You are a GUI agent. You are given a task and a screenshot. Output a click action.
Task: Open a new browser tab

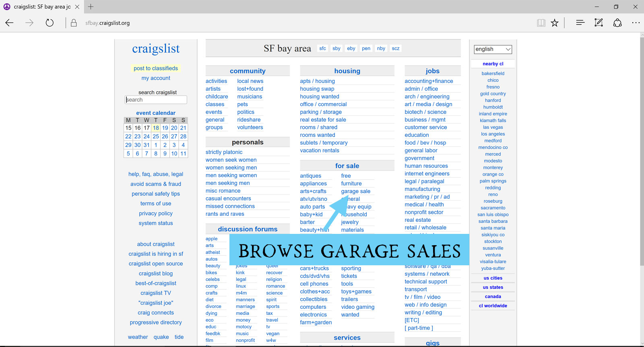coord(91,6)
